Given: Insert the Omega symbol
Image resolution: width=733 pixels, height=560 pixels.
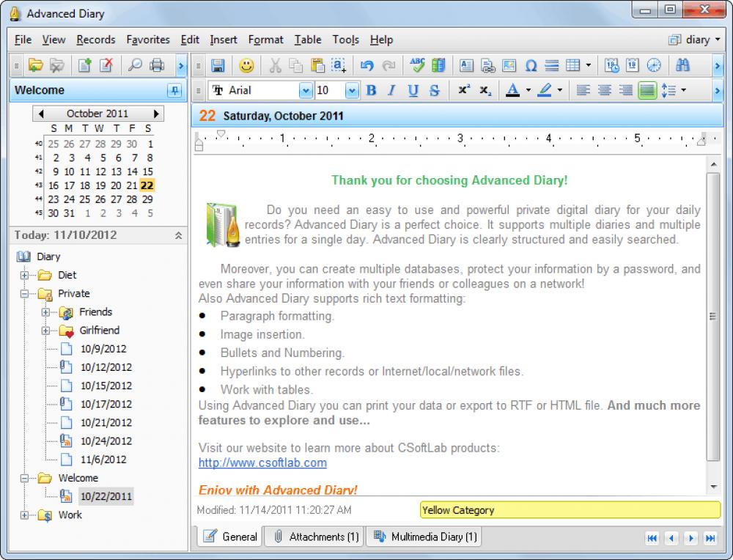Looking at the screenshot, I should point(531,65).
